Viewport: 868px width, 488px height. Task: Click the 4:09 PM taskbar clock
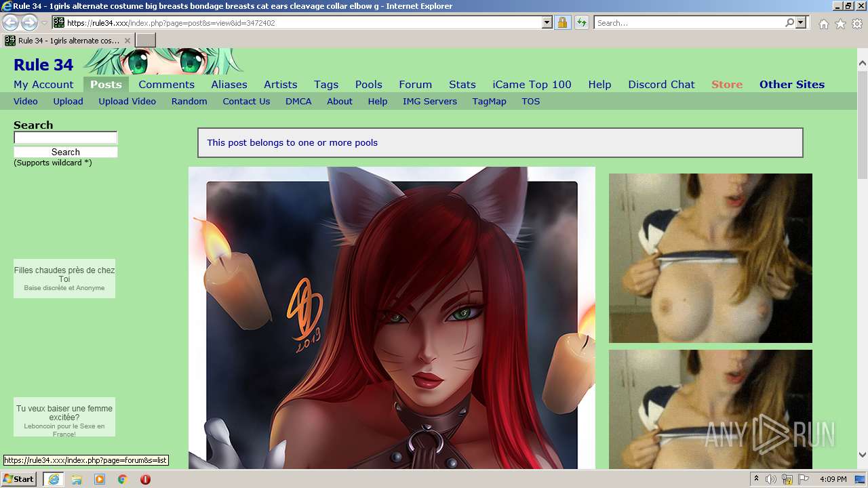(x=833, y=479)
